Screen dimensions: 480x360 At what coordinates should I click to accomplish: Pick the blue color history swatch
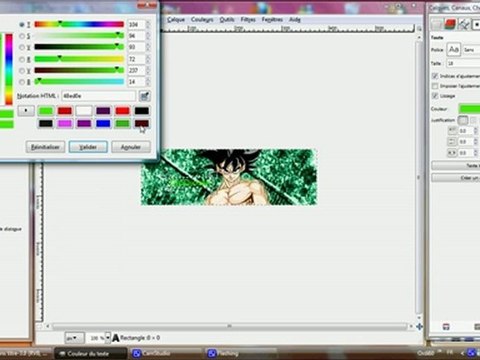[103, 123]
